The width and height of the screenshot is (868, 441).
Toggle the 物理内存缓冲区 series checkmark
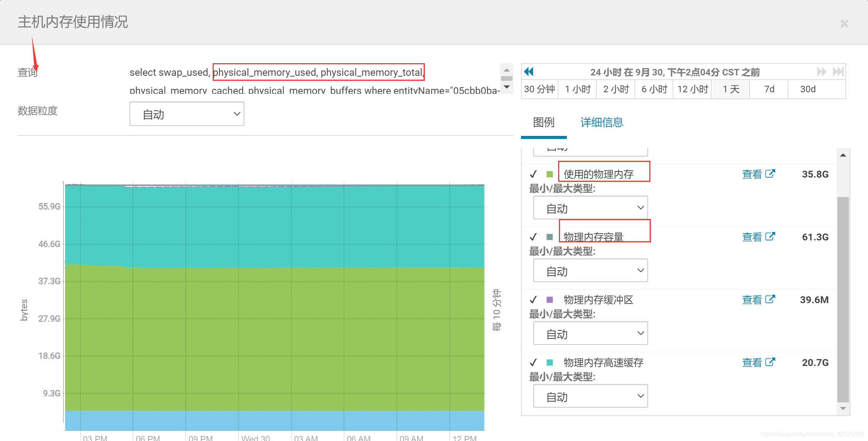click(533, 300)
